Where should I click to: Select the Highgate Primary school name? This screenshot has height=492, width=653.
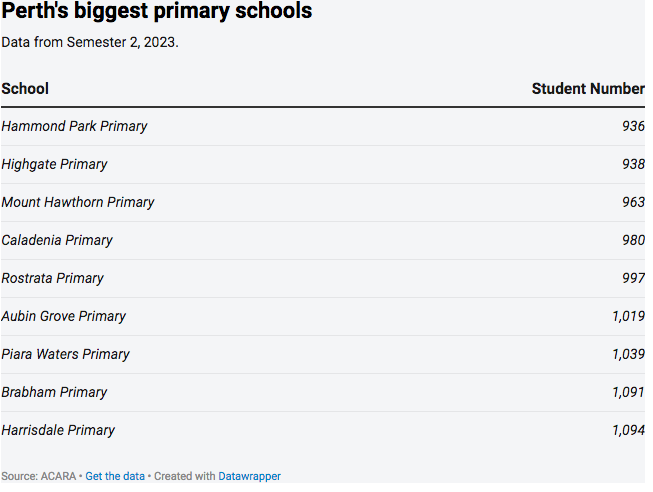[x=54, y=165]
